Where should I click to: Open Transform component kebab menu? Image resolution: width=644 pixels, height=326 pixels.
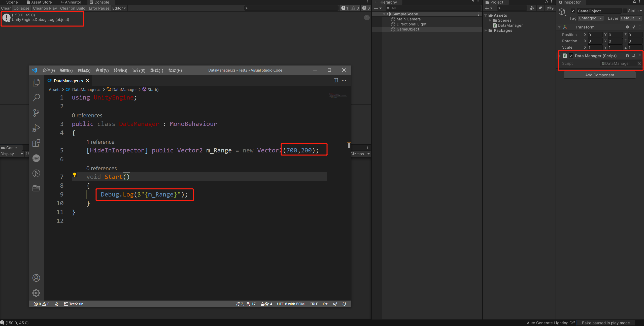(x=640, y=27)
